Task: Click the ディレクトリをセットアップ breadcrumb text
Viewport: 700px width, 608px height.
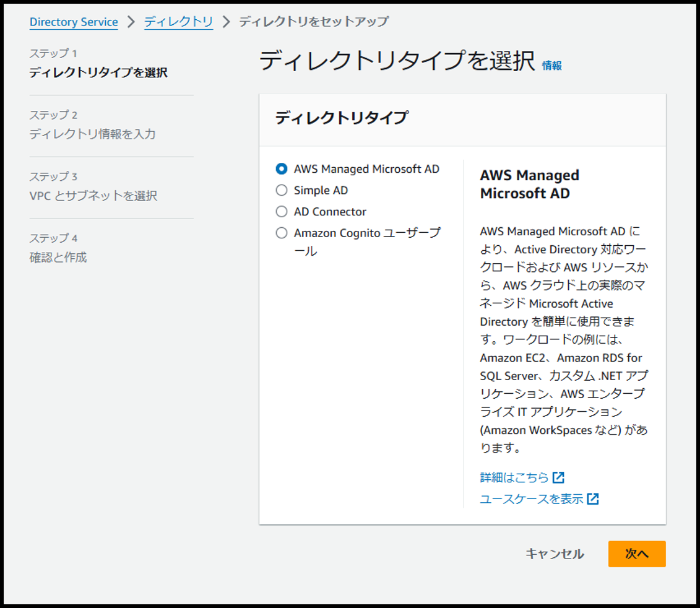Action: pyautogui.click(x=314, y=22)
